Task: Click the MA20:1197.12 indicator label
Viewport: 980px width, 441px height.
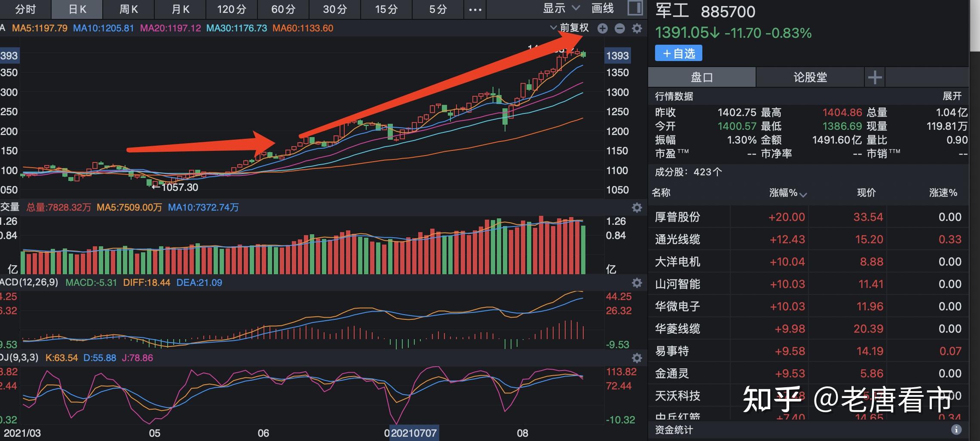Action: [x=171, y=28]
